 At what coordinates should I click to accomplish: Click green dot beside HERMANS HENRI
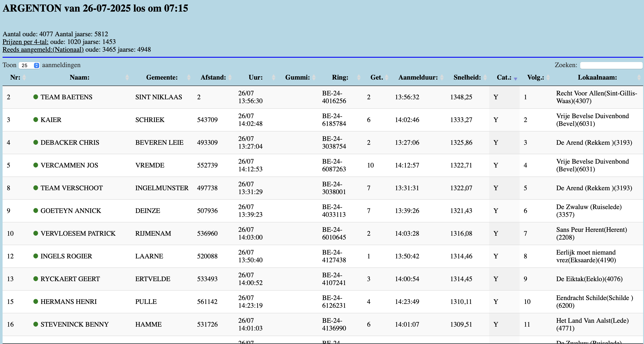[x=36, y=302]
